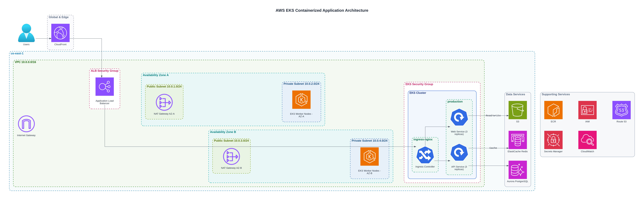Click the 'Internet Gateway' caption
Viewport: 644px width, 200px height.
click(26, 136)
